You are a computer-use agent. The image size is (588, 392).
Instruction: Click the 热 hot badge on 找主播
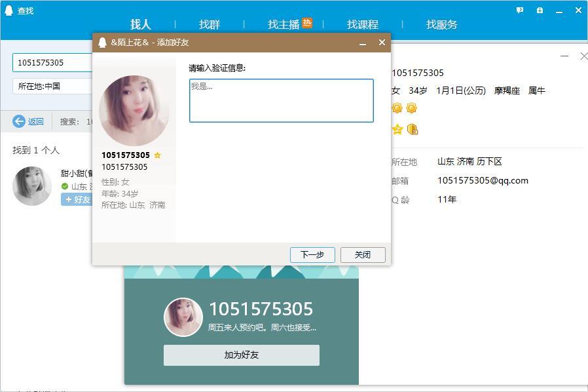point(307,23)
